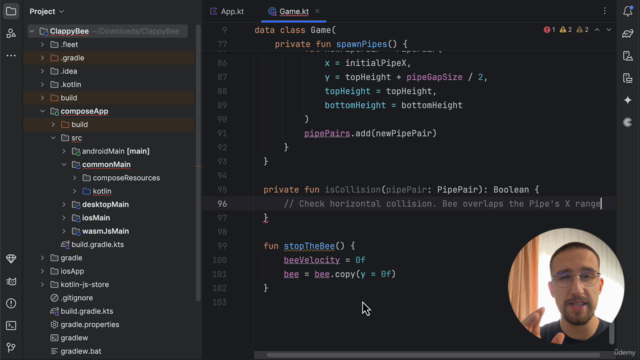
Task: Expand the kotlin-js-store folder
Action: pyautogui.click(x=42, y=284)
